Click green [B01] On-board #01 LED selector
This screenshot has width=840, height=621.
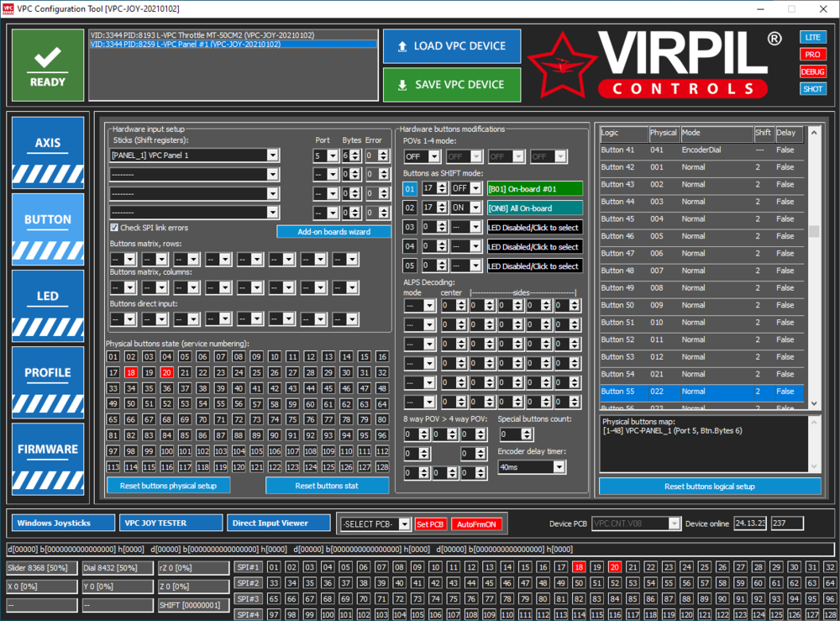point(534,188)
